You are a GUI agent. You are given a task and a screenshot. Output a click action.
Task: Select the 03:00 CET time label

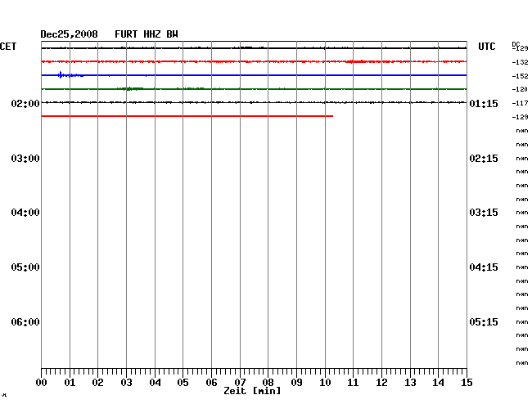pos(25,159)
